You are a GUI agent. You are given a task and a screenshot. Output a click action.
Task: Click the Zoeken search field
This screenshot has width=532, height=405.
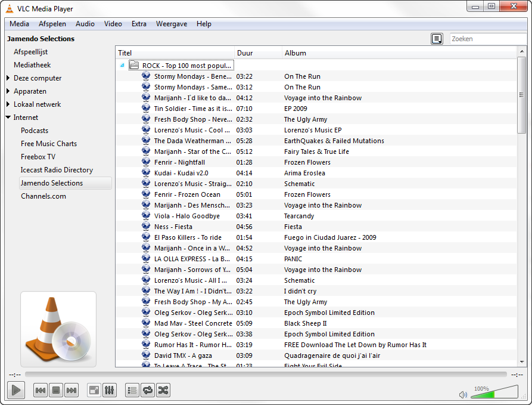[x=487, y=39]
